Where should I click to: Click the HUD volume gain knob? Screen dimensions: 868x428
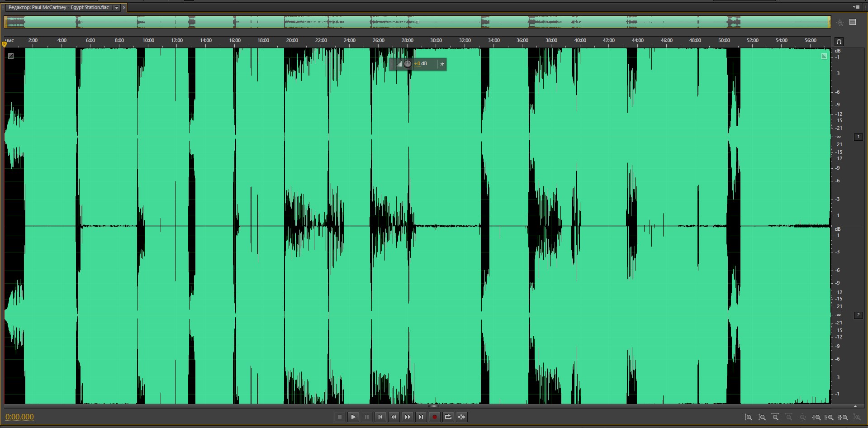408,64
